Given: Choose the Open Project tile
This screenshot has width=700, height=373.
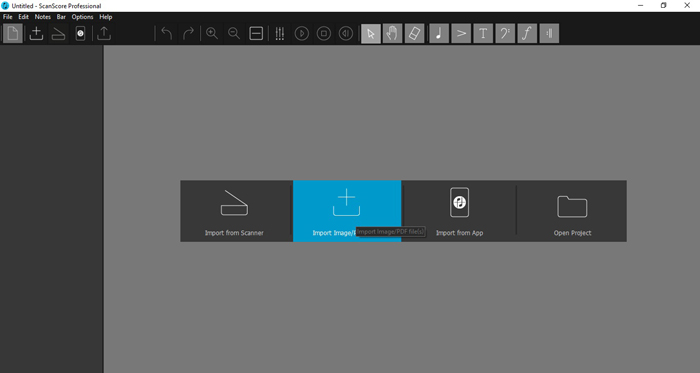Looking at the screenshot, I should coord(572,211).
